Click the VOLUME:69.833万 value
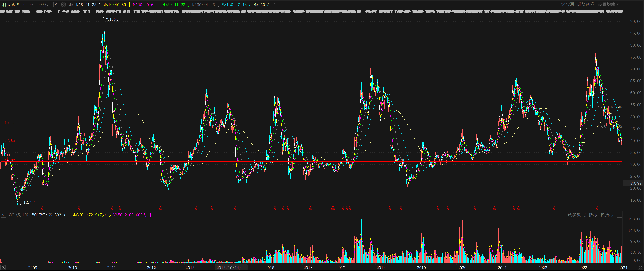Screen dimensions: 644x271 49,215
